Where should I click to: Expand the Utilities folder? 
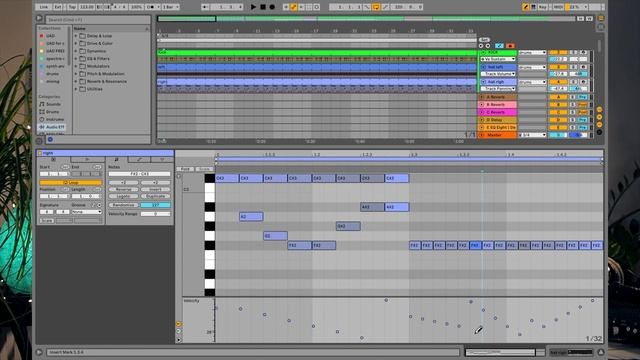pyautogui.click(x=76, y=89)
